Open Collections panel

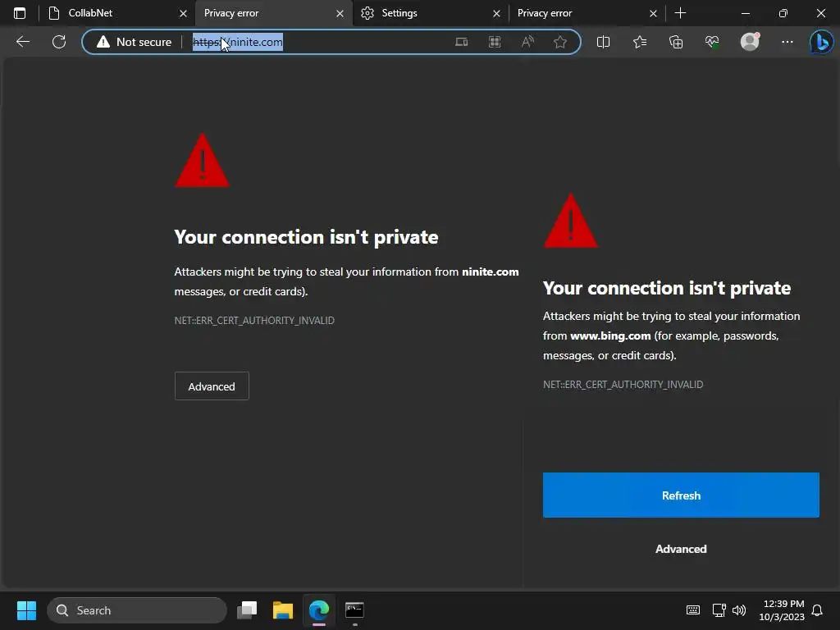click(676, 42)
